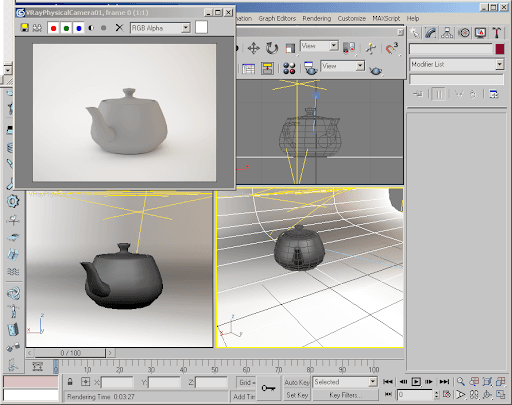Open the Hierarchy command panel tab
This screenshot has height=405, width=512.
[x=447, y=33]
